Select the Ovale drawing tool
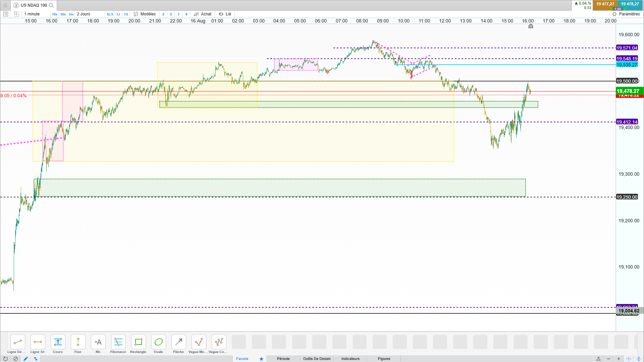Image resolution: width=644 pixels, height=362 pixels. pyautogui.click(x=158, y=342)
